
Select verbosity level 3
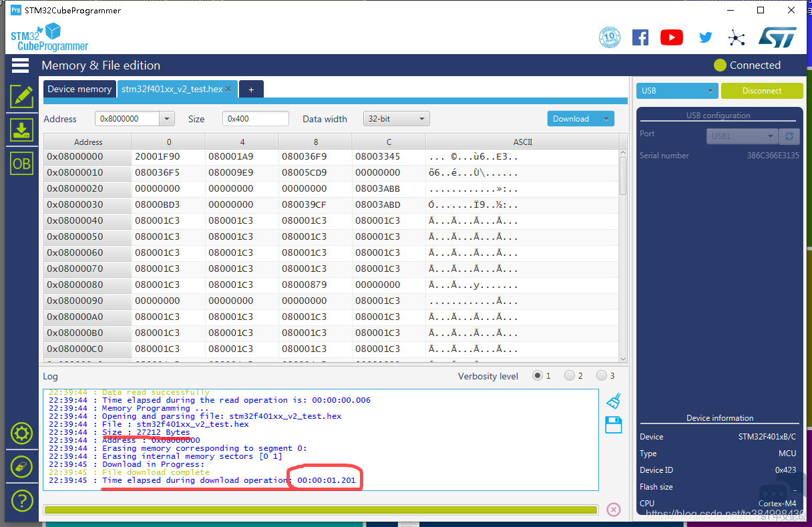602,376
